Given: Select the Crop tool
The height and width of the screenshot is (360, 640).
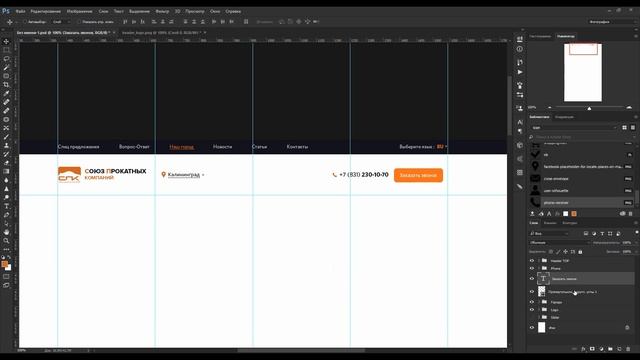Looking at the screenshot, I should click(6, 84).
